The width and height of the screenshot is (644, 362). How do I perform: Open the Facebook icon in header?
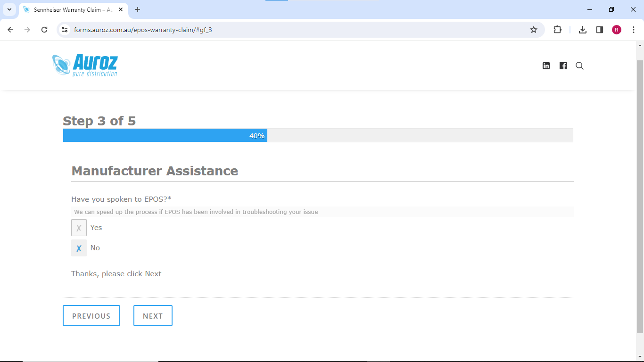click(563, 66)
